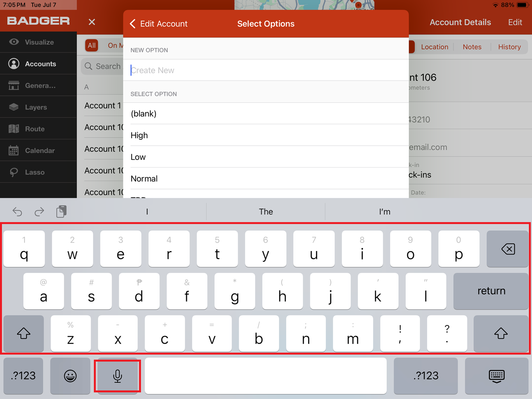This screenshot has height=399, width=532.
Task: Switch to the Notes tab
Action: [x=472, y=47]
